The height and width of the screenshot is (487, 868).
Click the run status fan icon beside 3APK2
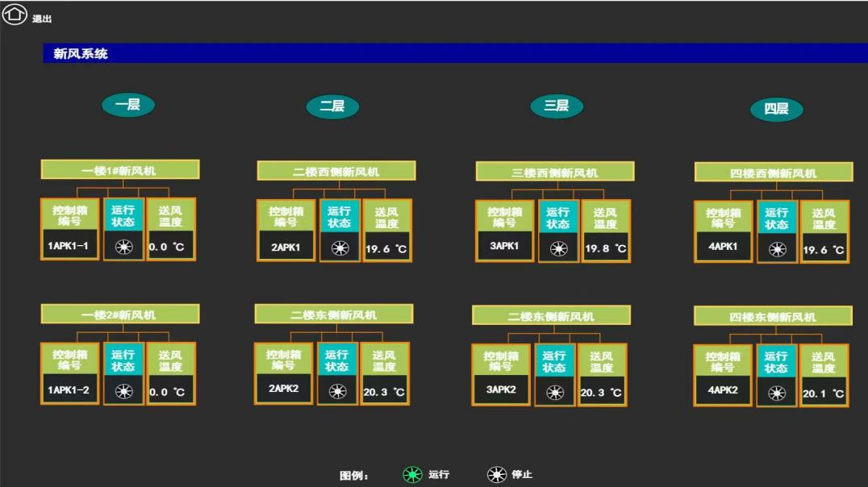tap(554, 393)
